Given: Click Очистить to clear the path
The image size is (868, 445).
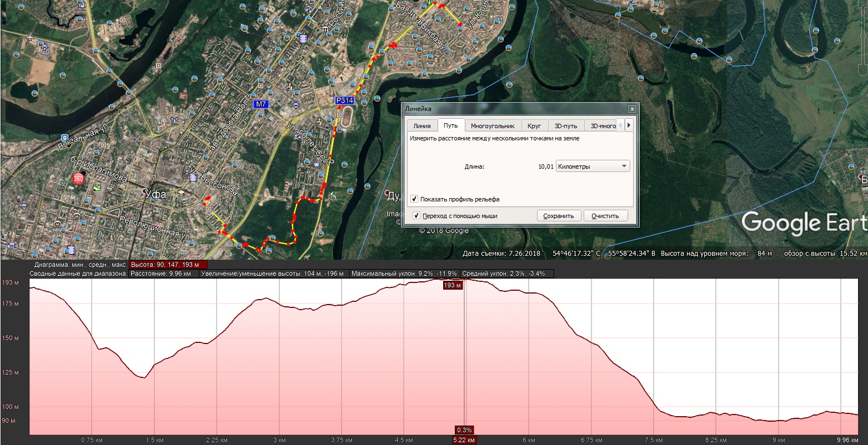Looking at the screenshot, I should pos(605,216).
